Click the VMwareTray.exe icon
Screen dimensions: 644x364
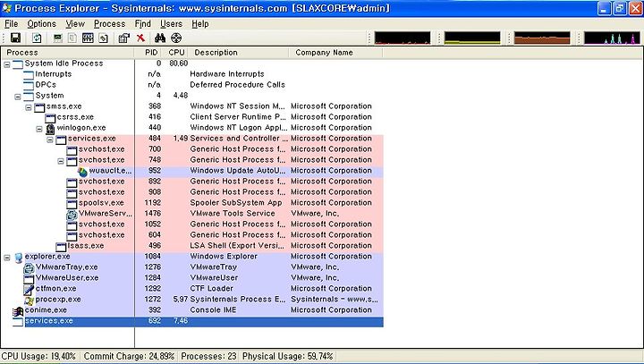(x=29, y=268)
